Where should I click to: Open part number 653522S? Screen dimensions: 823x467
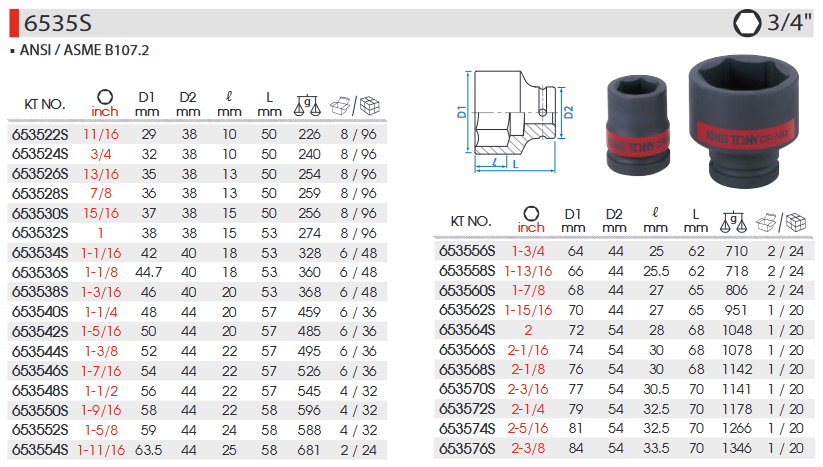pyautogui.click(x=39, y=134)
